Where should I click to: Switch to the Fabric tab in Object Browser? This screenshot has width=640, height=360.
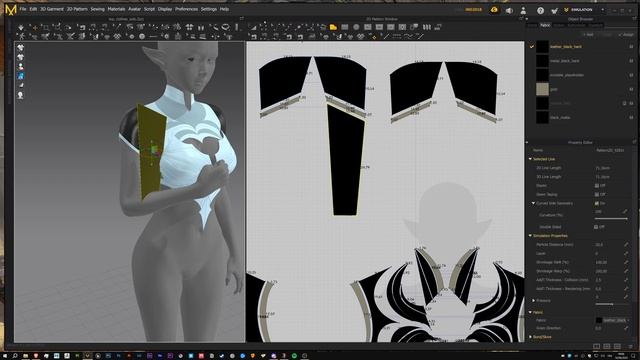(545, 25)
